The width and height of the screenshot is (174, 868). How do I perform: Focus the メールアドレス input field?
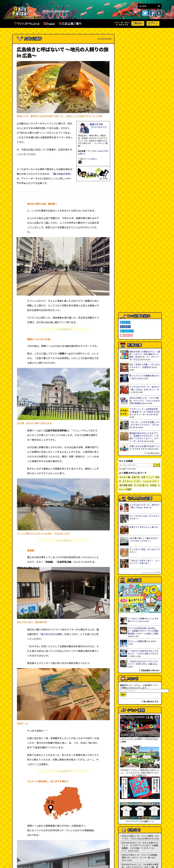click(x=144, y=691)
